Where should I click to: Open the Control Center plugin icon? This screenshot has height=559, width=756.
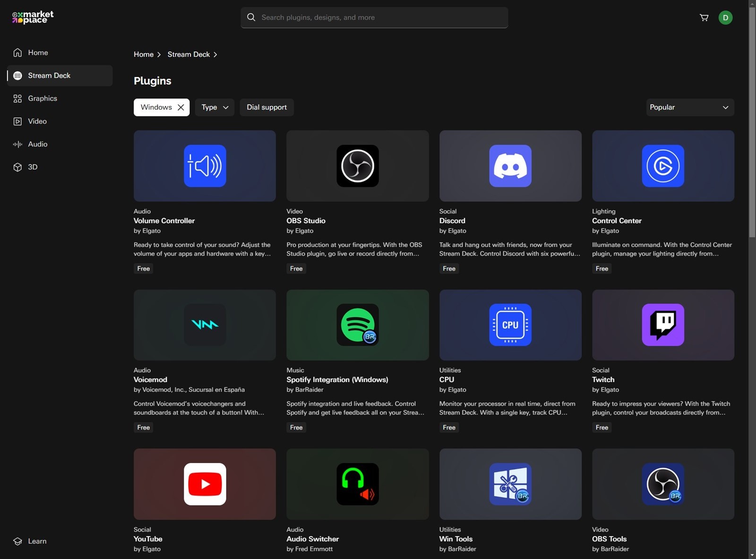(x=663, y=166)
